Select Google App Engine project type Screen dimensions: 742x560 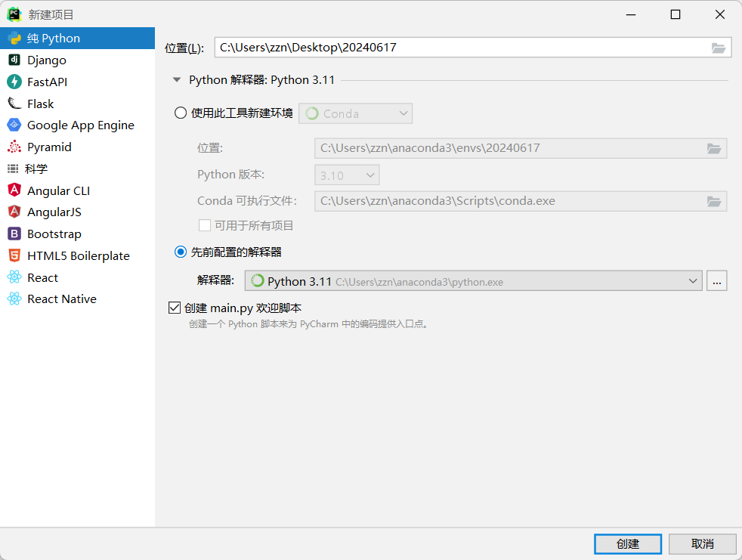click(x=77, y=125)
